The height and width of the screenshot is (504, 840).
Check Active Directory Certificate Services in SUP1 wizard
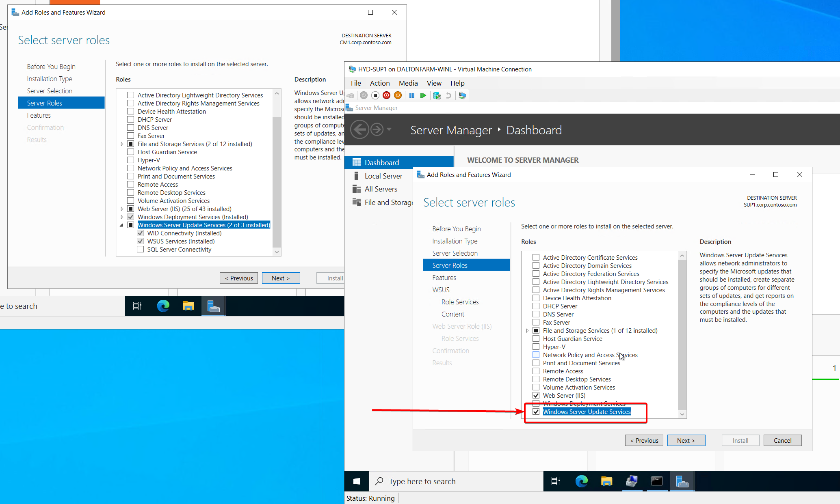pos(536,257)
